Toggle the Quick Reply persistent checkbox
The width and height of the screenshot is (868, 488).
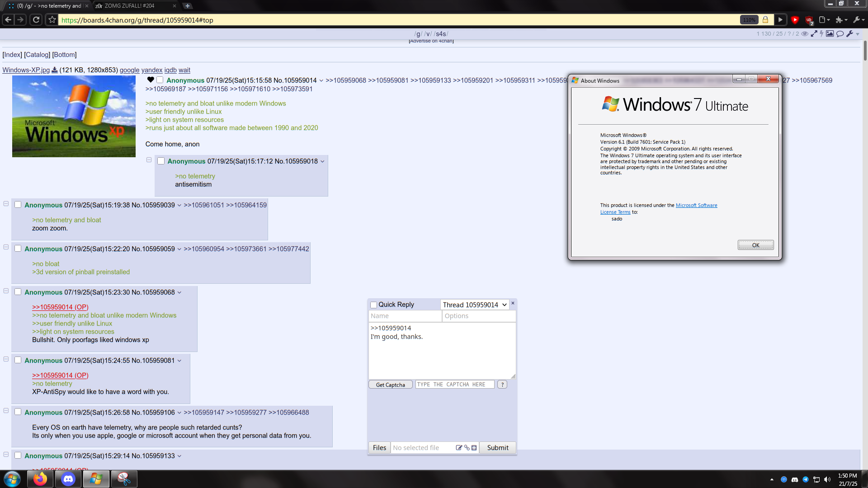[373, 305]
